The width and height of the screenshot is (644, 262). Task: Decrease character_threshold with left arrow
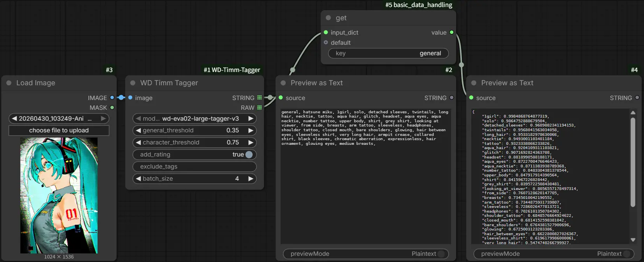click(138, 142)
